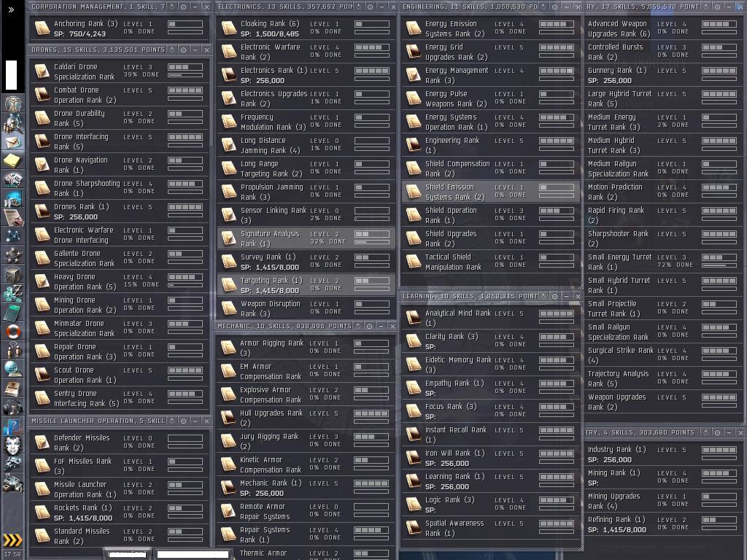Viewport: 747px width, 560px height.
Task: Open the star Map constellation icon
Action: point(12,236)
